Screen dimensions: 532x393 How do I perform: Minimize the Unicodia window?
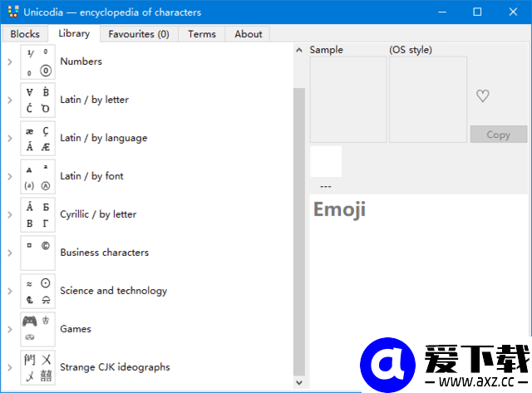click(x=442, y=12)
